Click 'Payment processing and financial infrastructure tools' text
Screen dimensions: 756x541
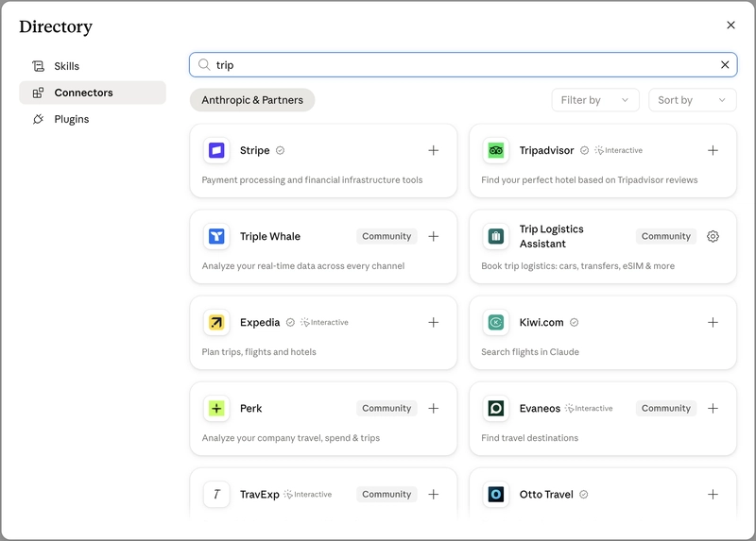click(x=312, y=179)
